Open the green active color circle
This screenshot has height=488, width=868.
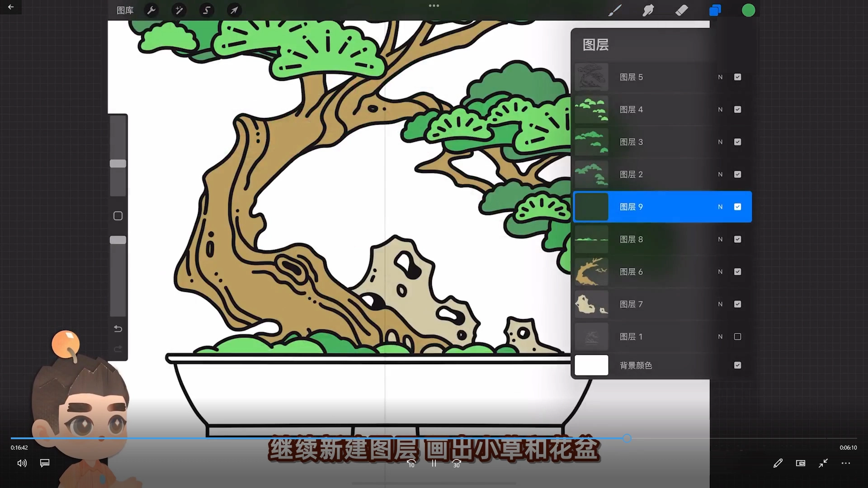(748, 10)
